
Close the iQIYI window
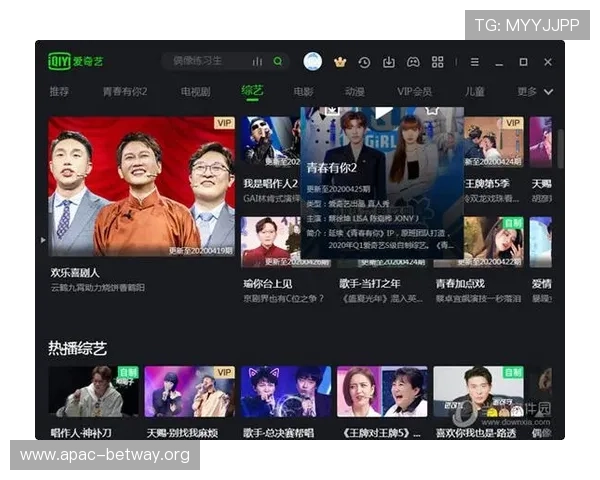coord(548,62)
